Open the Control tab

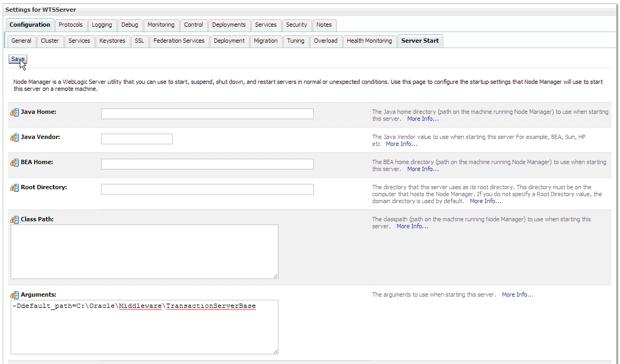point(193,25)
